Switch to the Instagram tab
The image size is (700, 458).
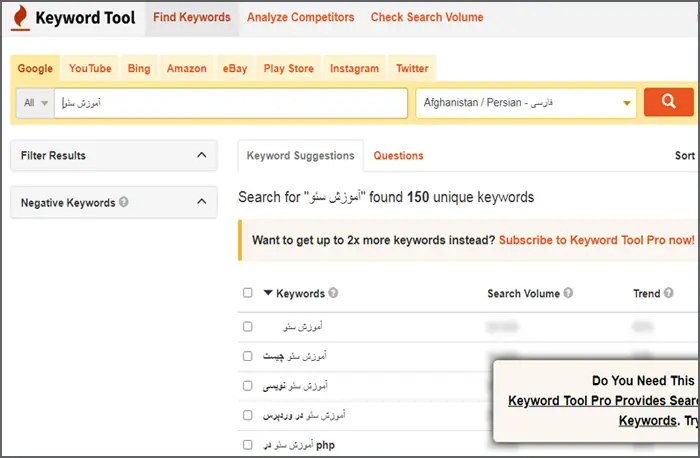point(354,68)
